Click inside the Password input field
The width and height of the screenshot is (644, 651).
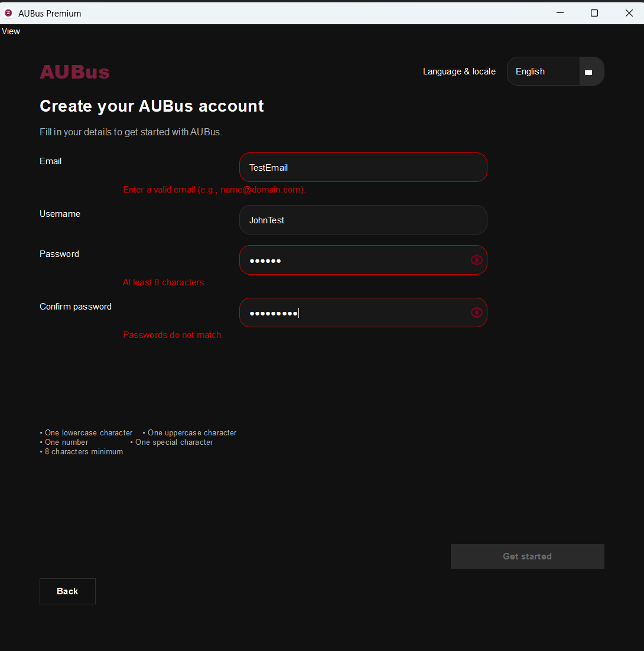363,260
